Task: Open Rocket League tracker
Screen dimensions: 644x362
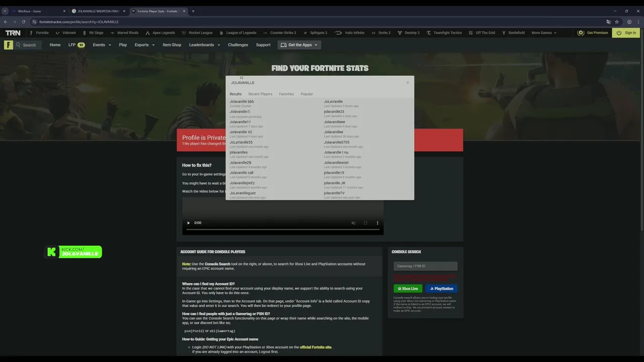Action: 197,33
